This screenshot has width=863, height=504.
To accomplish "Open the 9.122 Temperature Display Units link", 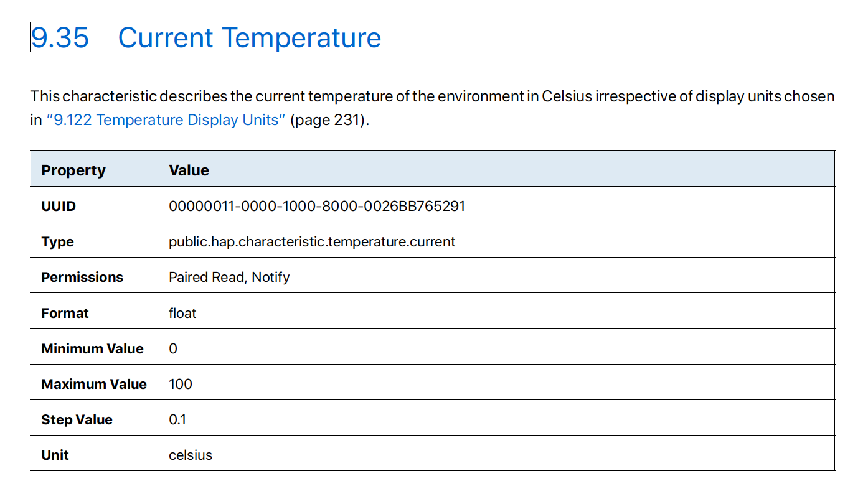I will pyautogui.click(x=166, y=120).
